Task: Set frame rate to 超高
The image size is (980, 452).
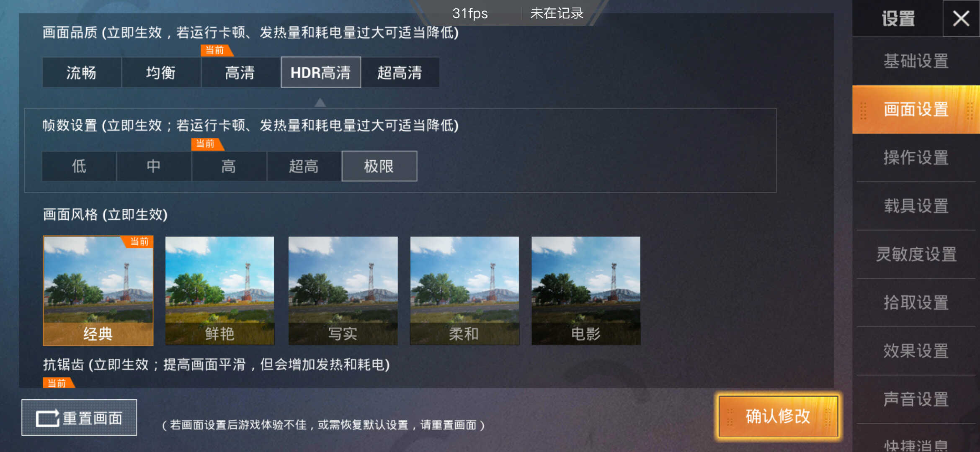Action: 304,166
